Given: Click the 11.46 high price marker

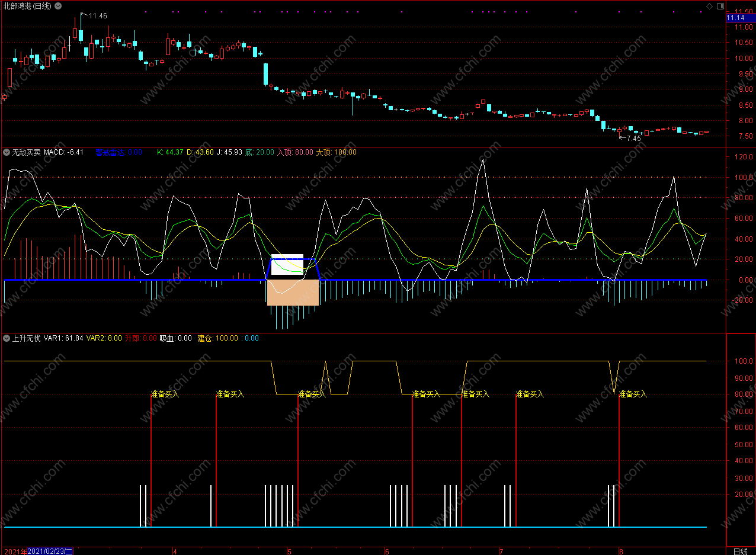Looking at the screenshot, I should click(98, 15).
